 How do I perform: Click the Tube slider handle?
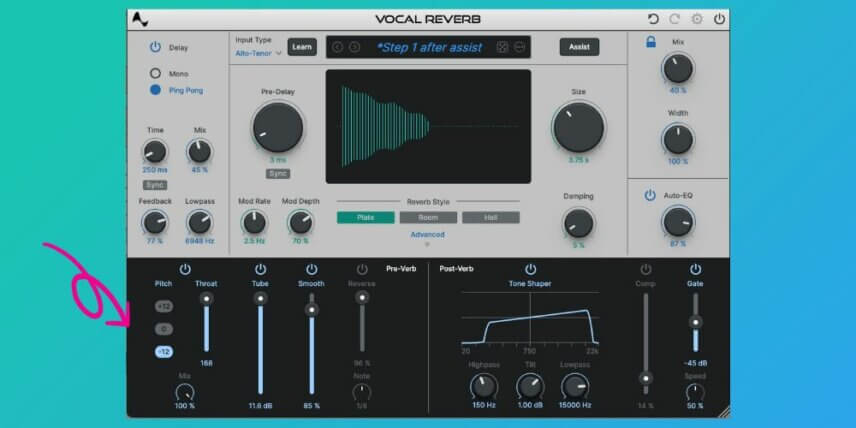tap(260, 298)
